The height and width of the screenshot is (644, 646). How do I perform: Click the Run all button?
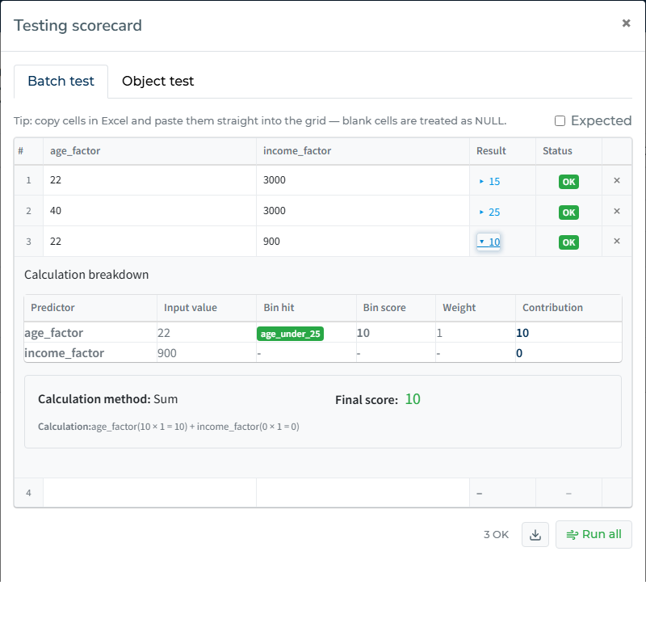click(594, 535)
